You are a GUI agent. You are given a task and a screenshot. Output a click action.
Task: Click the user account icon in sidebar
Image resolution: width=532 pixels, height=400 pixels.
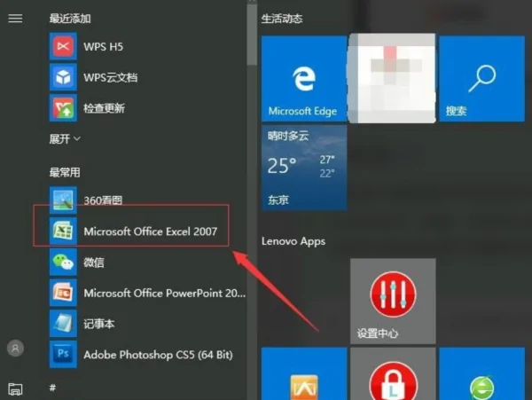click(x=14, y=348)
